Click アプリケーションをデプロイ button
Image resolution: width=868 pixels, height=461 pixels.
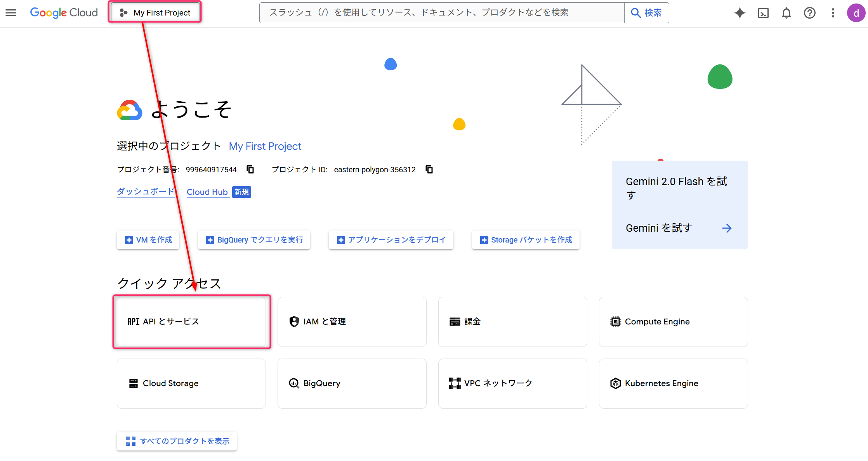[x=391, y=240]
